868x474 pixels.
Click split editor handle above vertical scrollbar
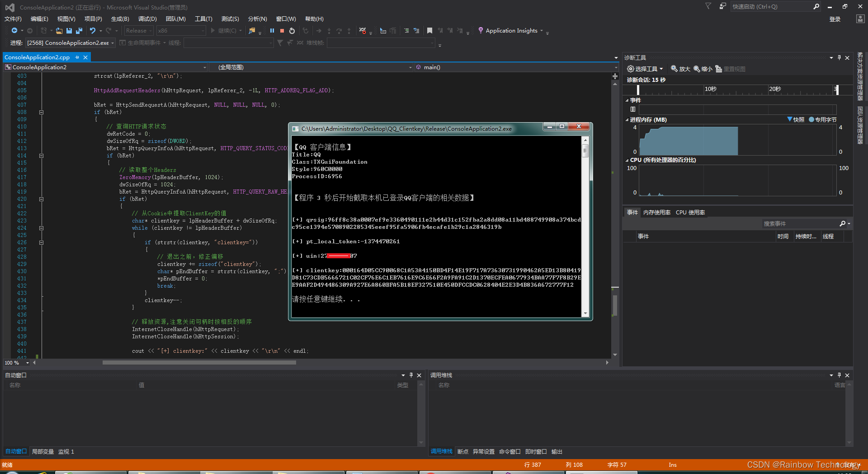[615, 76]
